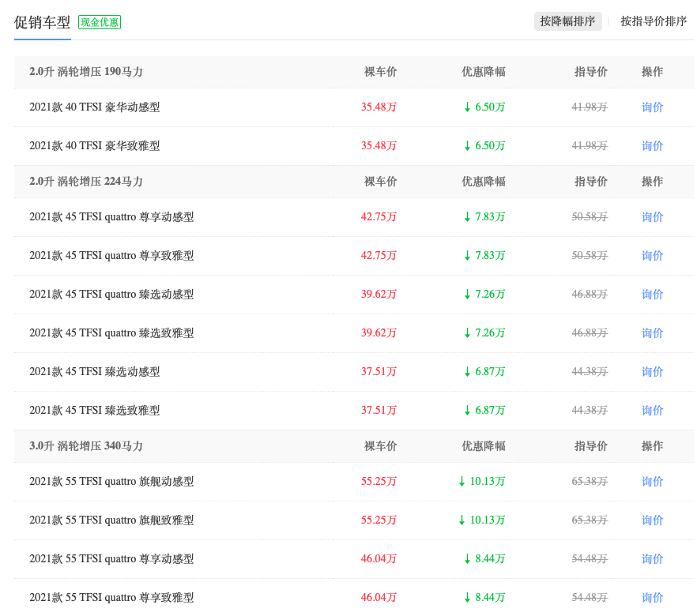The height and width of the screenshot is (616, 697).
Task: Click 询价 for 45 TFSI quattro 尊享动感型
Action: (652, 217)
